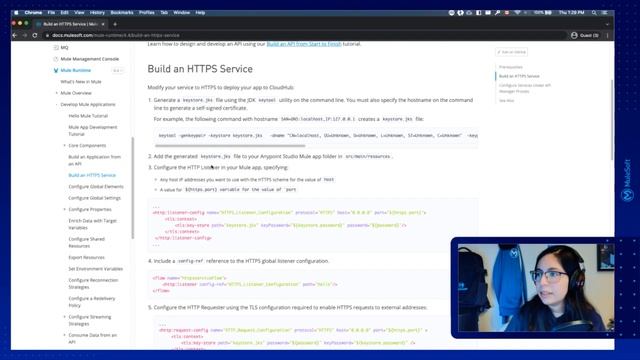Select the Build an HTTPS Service browser tab
Screen dimensions: 640x360
pyautogui.click(x=69, y=24)
